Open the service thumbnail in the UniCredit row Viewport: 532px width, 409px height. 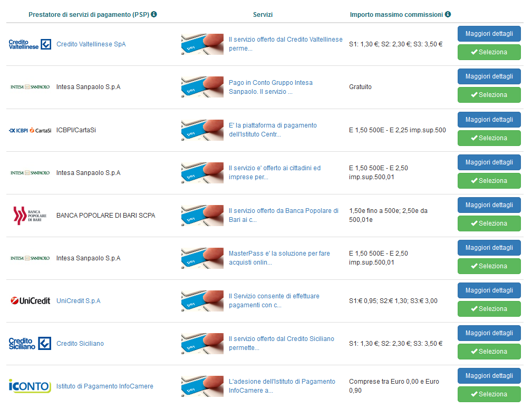click(x=202, y=301)
